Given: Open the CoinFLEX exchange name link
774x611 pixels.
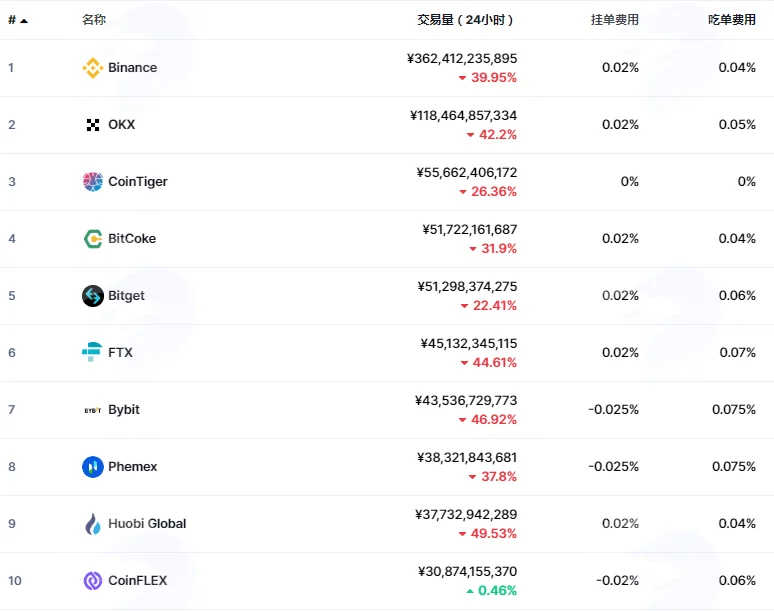Looking at the screenshot, I should 138,581.
